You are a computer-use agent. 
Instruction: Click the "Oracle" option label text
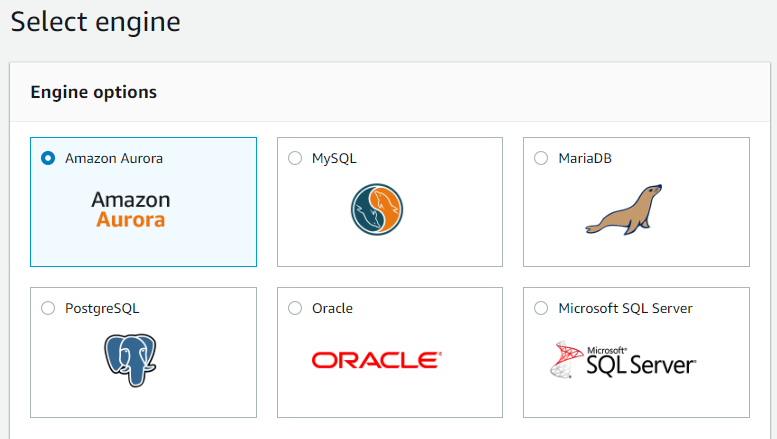[x=332, y=308]
